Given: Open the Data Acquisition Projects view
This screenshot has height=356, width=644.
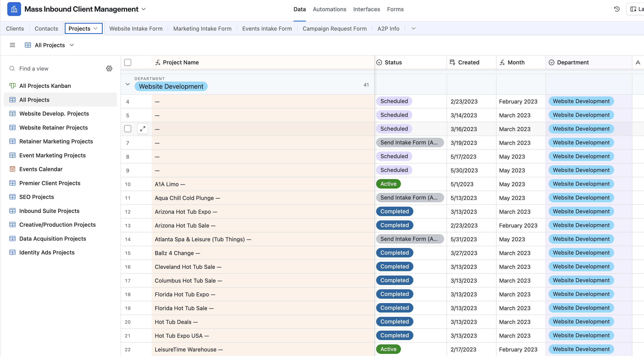Looking at the screenshot, I should tap(60, 238).
